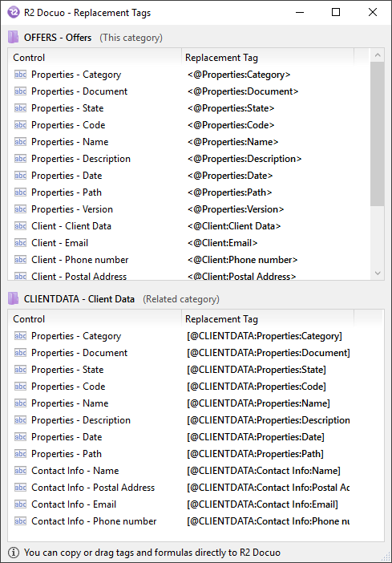392x563 pixels.
Task: Click the abc icon next to Contact Info - Phone number
Action: tap(20, 521)
